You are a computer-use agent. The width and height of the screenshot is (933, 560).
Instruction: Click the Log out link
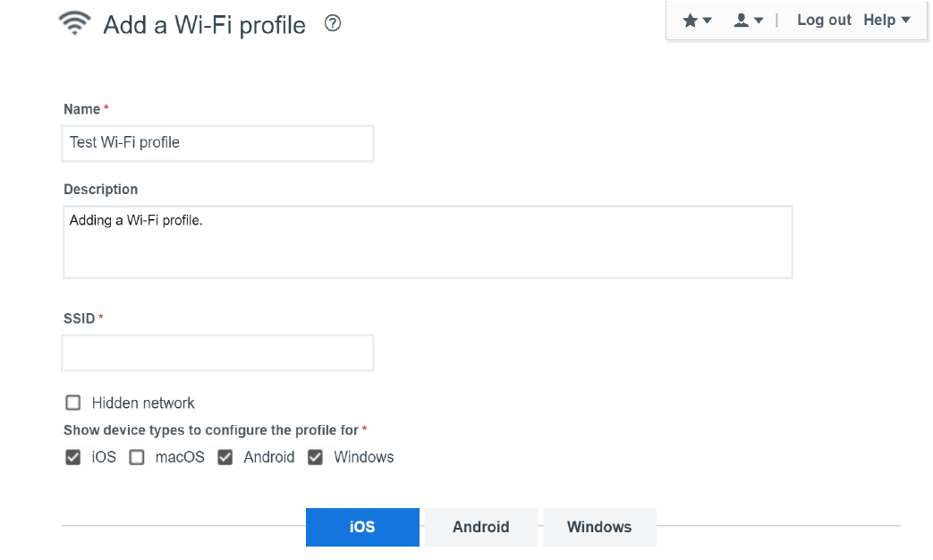coord(824,20)
